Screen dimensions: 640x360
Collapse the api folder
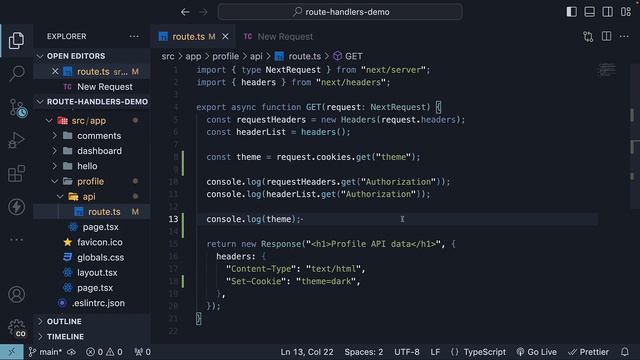(x=89, y=196)
